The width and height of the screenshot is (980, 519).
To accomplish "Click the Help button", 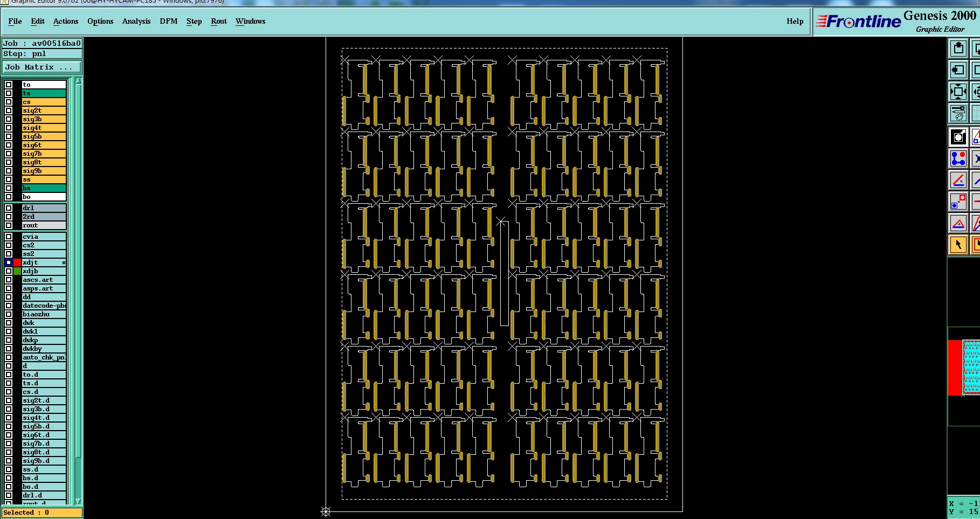I will (x=795, y=21).
